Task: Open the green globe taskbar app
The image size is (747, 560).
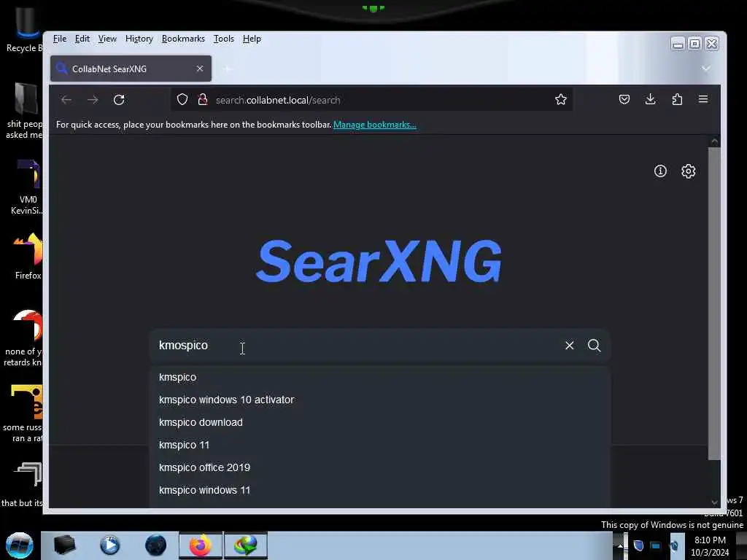Action: coord(246,545)
